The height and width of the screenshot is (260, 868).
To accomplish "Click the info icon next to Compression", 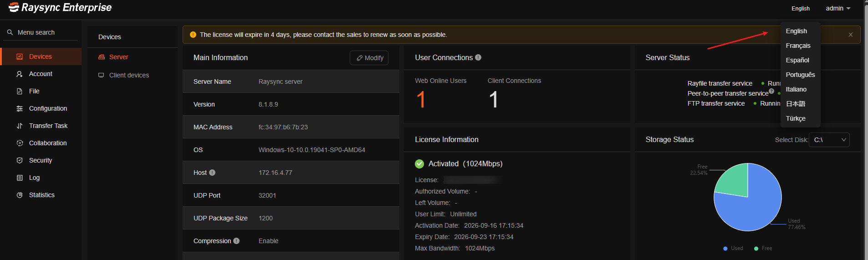I will click(236, 241).
